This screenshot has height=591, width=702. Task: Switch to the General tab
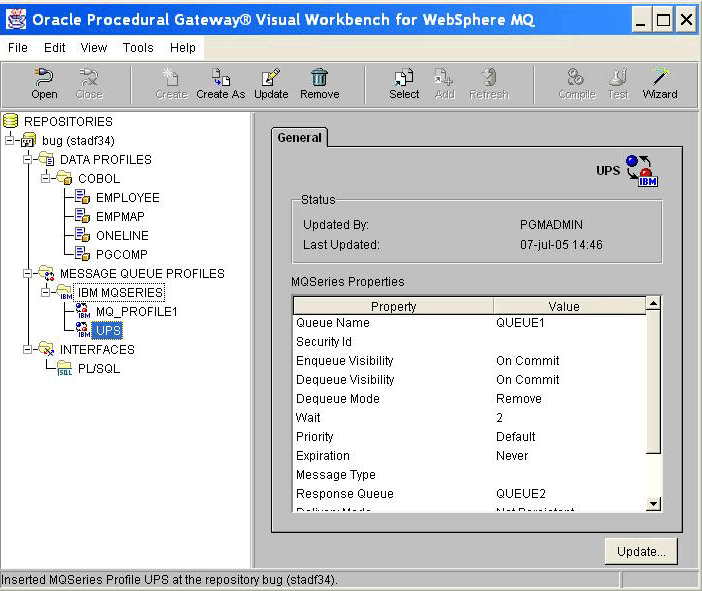300,138
